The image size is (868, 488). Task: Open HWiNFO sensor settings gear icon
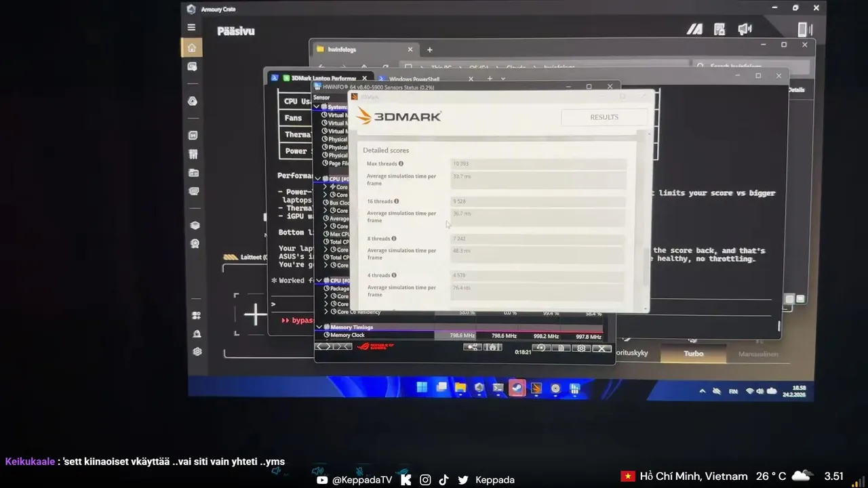pyautogui.click(x=581, y=348)
